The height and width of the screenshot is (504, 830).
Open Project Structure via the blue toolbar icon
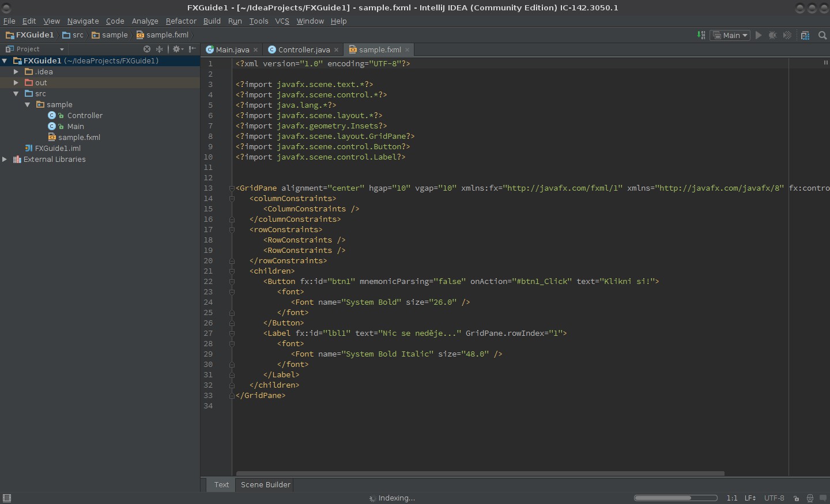pyautogui.click(x=805, y=35)
